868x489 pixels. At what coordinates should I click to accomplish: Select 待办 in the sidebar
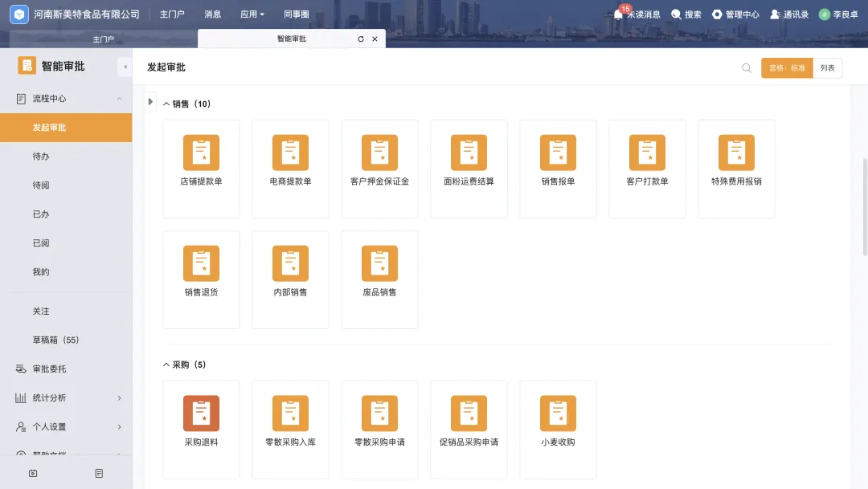pos(41,157)
